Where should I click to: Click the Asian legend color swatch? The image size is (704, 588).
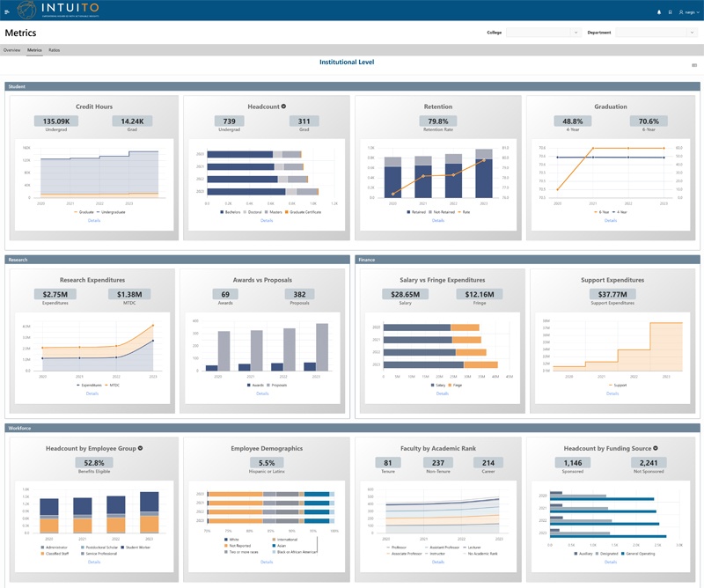(274, 546)
